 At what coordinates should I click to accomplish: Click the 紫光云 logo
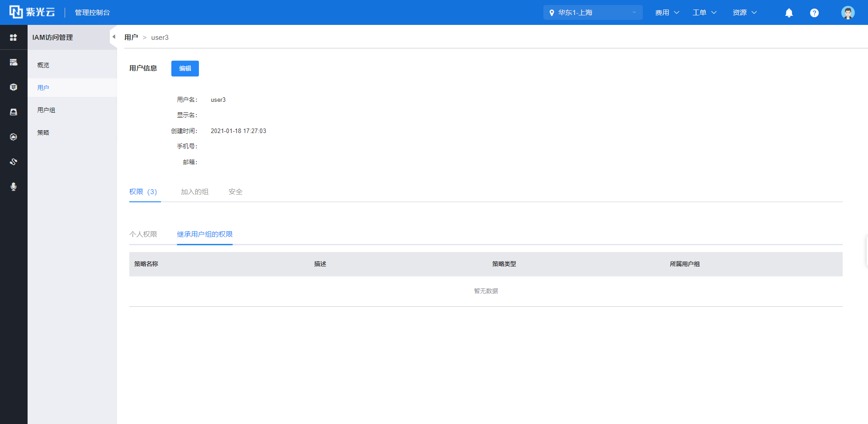(x=32, y=12)
